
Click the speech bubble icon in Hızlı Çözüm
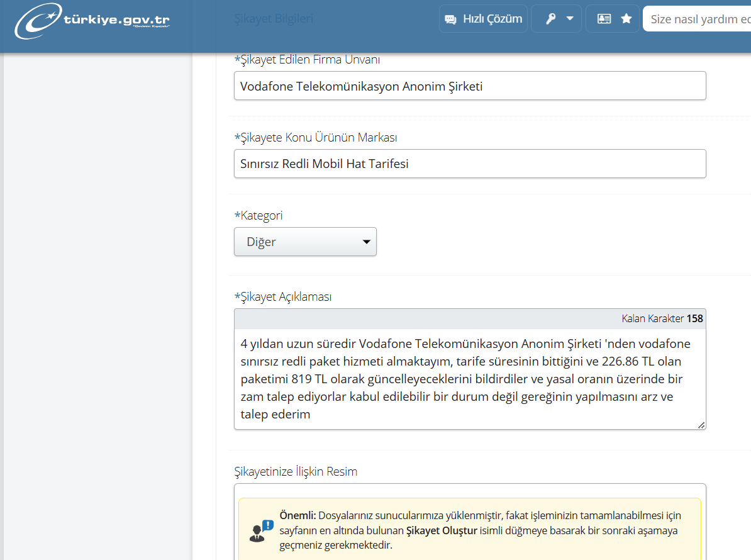[x=450, y=19]
